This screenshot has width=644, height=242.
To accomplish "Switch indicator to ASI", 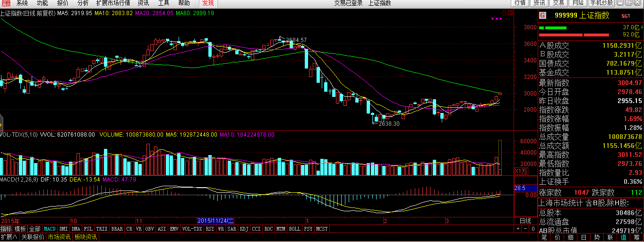I will point(162,229).
